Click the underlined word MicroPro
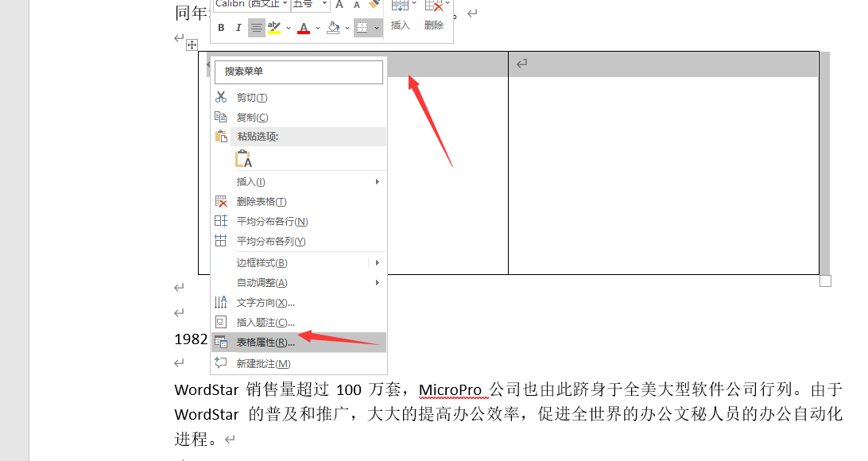The width and height of the screenshot is (868, 461). (450, 390)
